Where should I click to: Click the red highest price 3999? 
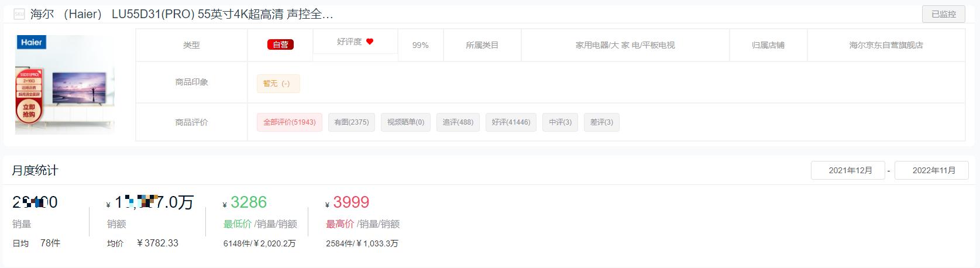point(351,202)
